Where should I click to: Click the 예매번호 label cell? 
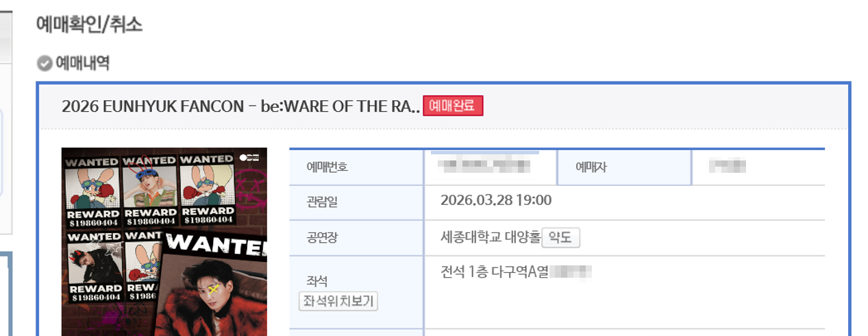coord(327,167)
